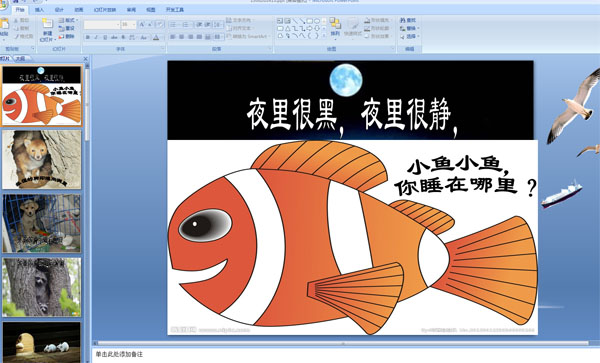The height and width of the screenshot is (363, 600).
Task: Click the Paste clipboard icon
Action: [x=5, y=24]
